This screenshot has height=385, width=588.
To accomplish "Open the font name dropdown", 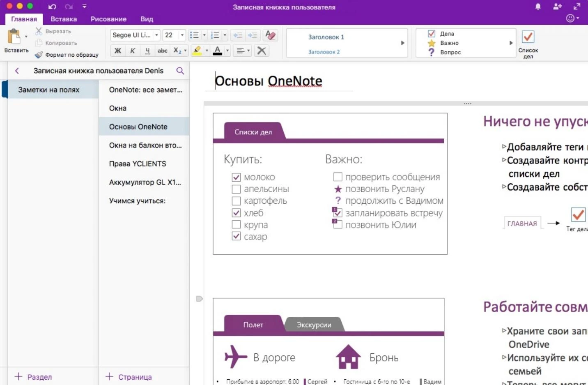I will tap(156, 35).
